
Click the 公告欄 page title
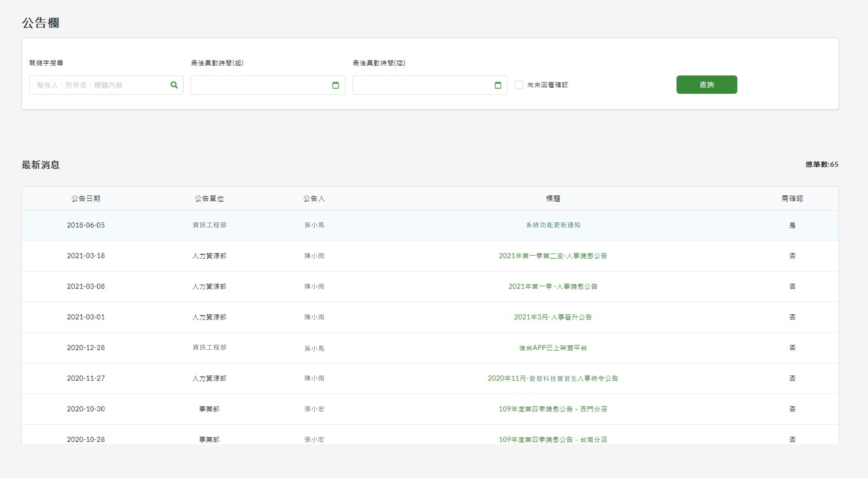pos(41,23)
